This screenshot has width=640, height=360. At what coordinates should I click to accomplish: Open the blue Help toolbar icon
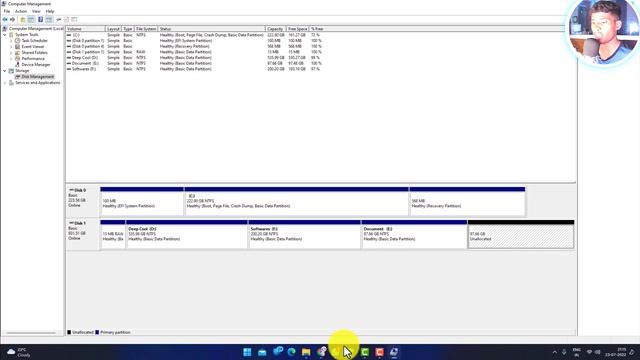[40, 20]
